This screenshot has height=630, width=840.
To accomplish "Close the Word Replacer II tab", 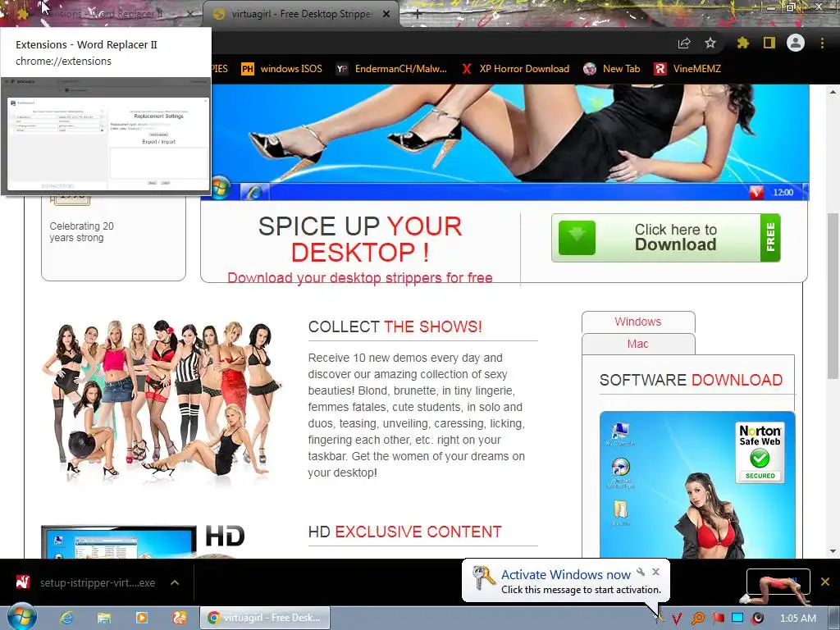I will pos(190,14).
